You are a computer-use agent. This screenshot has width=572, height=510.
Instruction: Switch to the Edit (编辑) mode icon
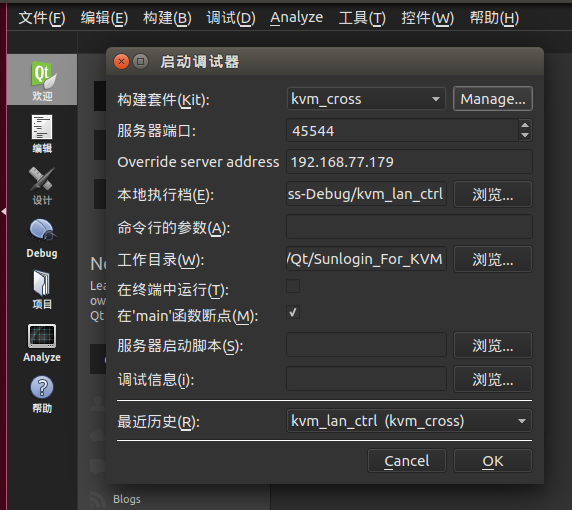coord(42,133)
